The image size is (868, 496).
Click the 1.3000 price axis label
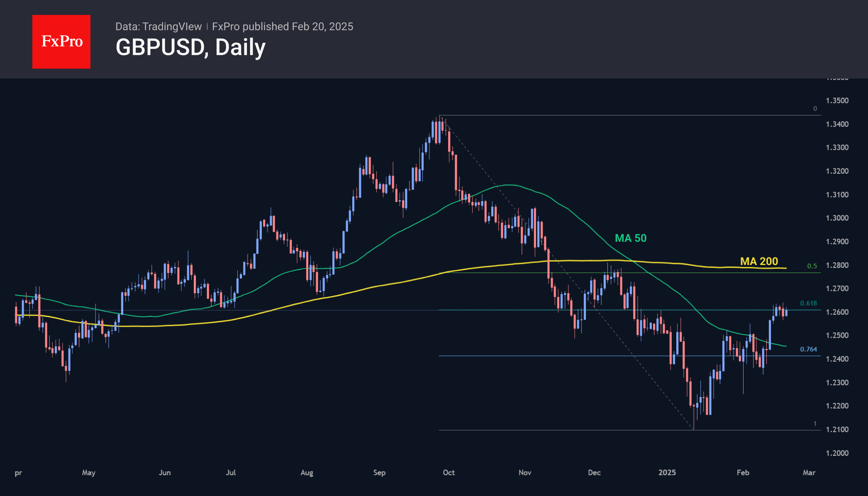click(837, 218)
